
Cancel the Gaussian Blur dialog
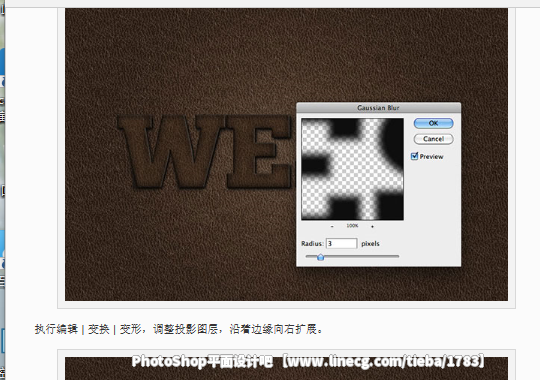tap(433, 139)
